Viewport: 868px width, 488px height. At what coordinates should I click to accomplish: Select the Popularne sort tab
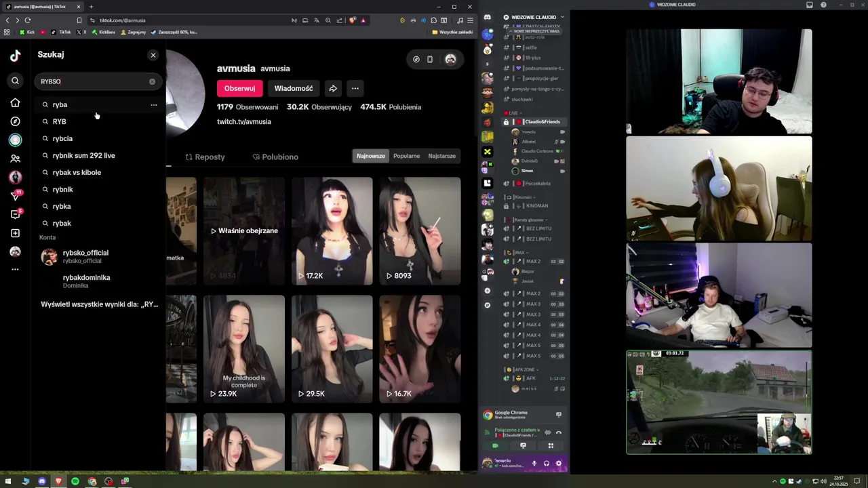coord(406,156)
